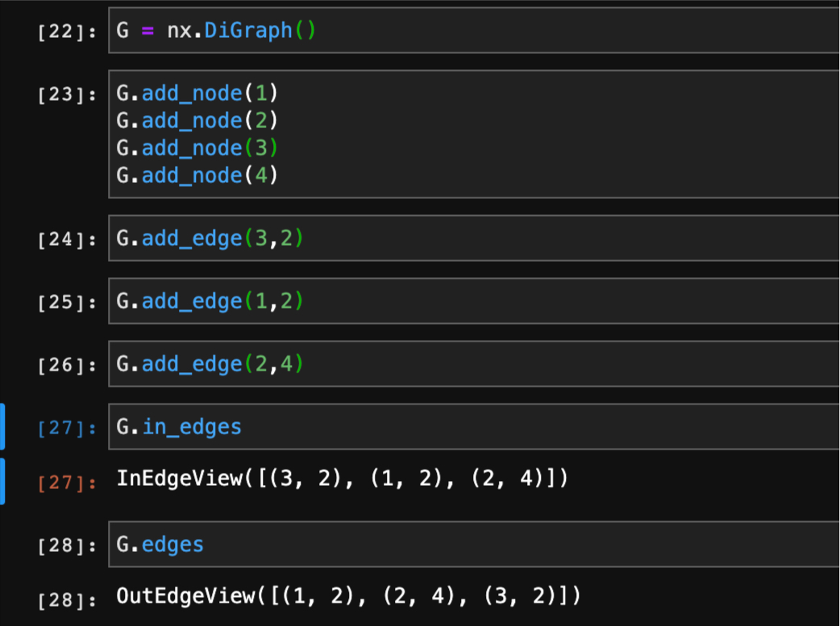Screen dimensions: 840x626
Task: Click the [22]: execution prompt
Action: click(67, 31)
